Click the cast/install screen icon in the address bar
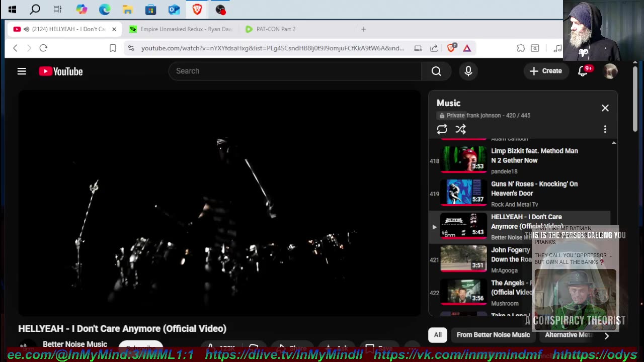 (x=418, y=48)
